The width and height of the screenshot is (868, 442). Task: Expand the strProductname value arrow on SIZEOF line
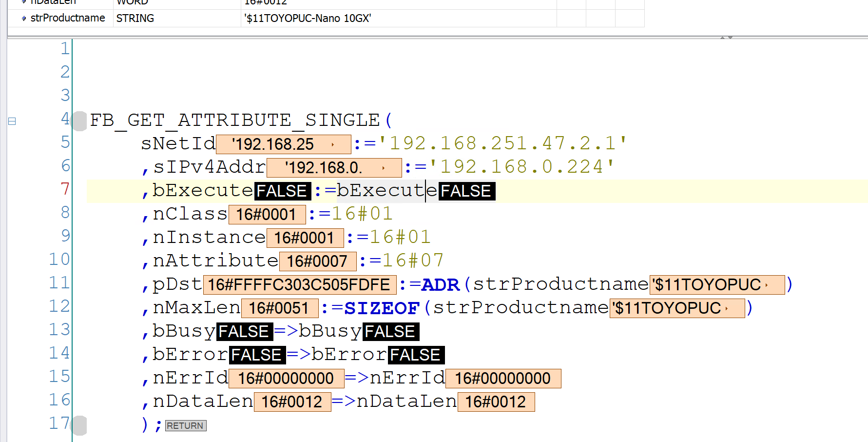(x=727, y=309)
